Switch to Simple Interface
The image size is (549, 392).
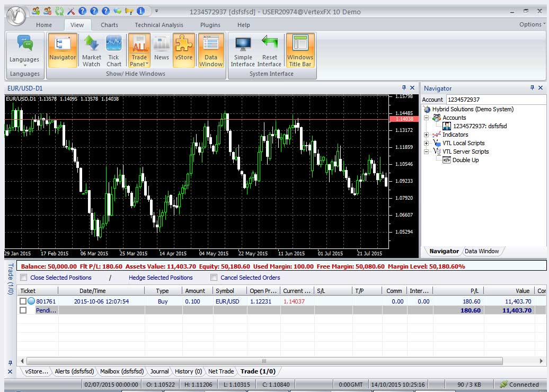click(x=243, y=50)
